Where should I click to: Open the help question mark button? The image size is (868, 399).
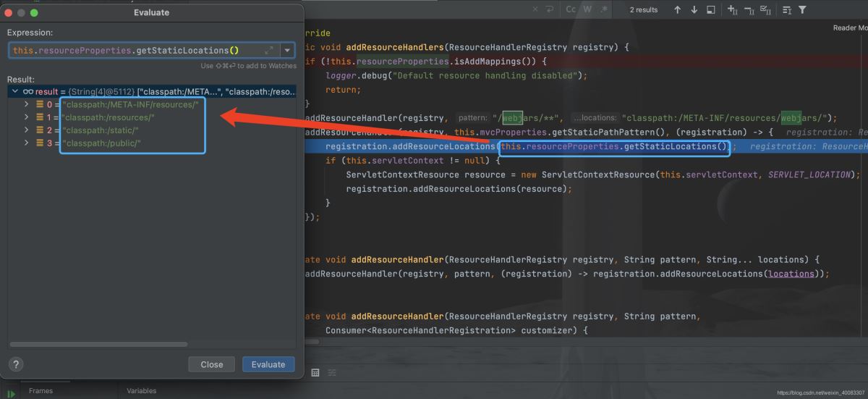coord(17,364)
